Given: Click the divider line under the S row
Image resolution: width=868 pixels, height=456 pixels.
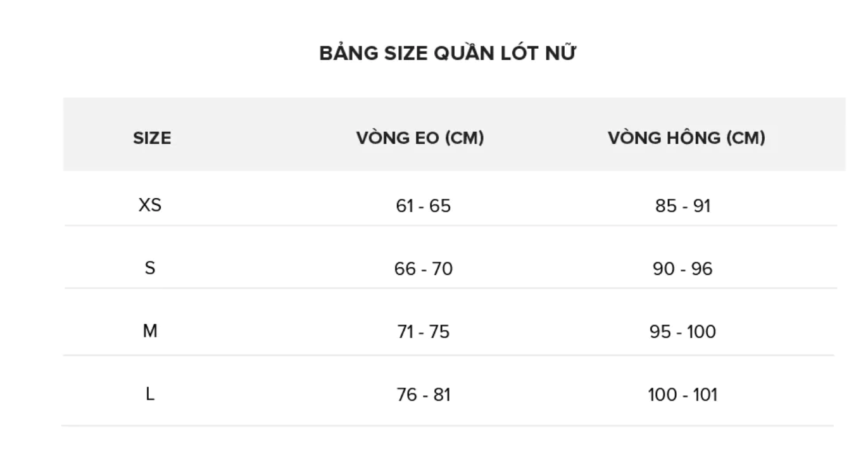Looking at the screenshot, I should [450, 288].
